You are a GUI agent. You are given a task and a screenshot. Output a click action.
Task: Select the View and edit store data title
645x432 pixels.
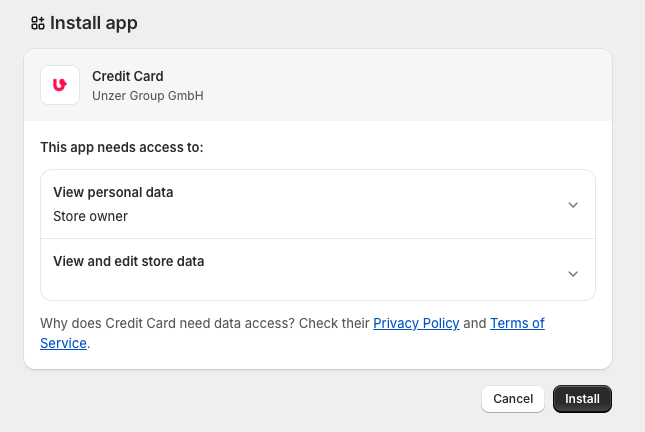coord(128,261)
